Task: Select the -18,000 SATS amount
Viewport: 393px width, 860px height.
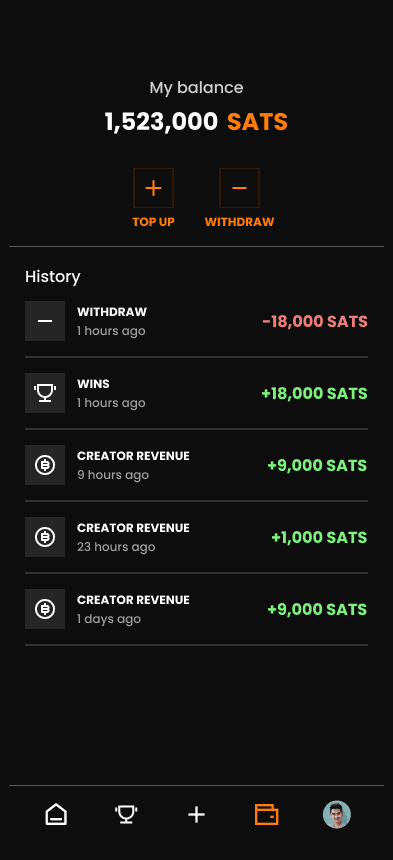Action: coord(315,321)
